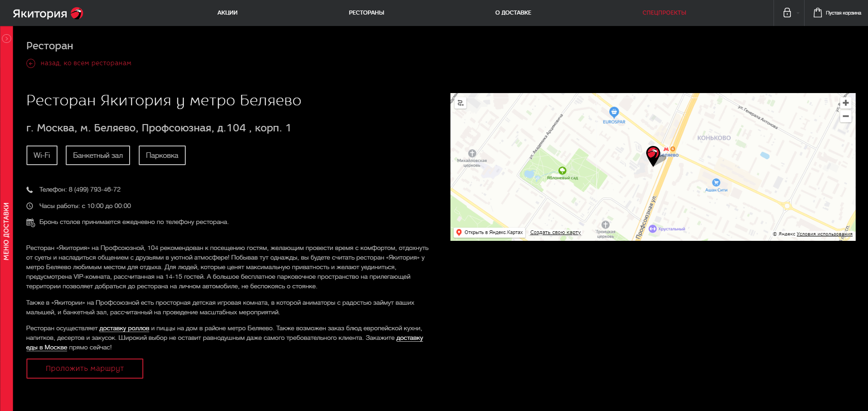
Task: Click the Банкетный зал tag
Action: pyautogui.click(x=98, y=156)
